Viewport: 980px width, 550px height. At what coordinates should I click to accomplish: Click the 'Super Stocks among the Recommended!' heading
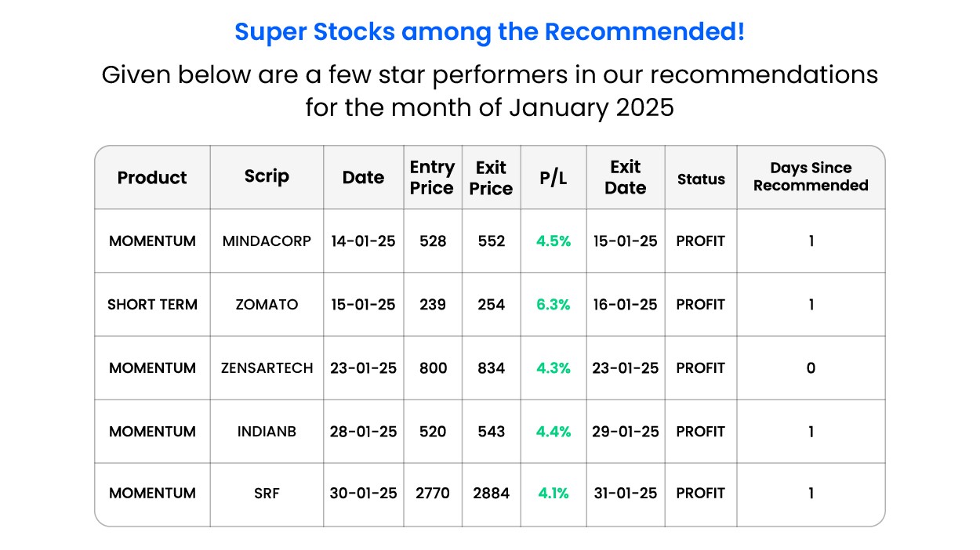(x=489, y=32)
